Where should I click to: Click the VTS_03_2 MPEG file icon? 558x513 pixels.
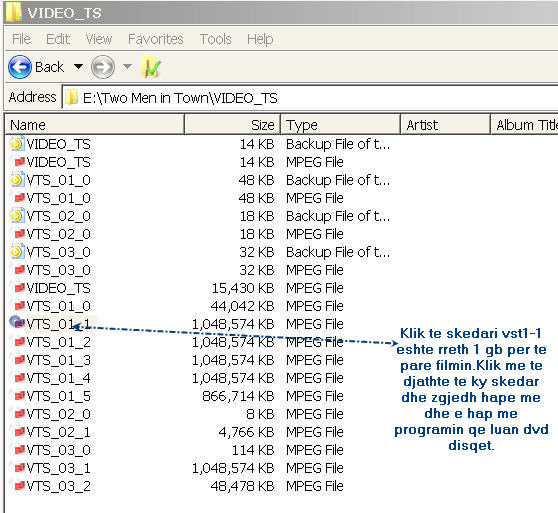click(19, 485)
